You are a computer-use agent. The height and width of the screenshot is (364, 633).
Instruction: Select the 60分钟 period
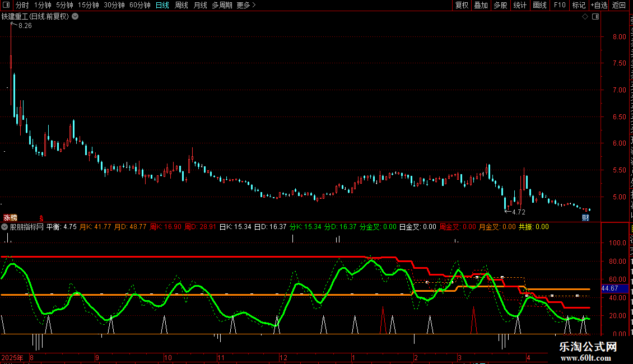pos(140,5)
